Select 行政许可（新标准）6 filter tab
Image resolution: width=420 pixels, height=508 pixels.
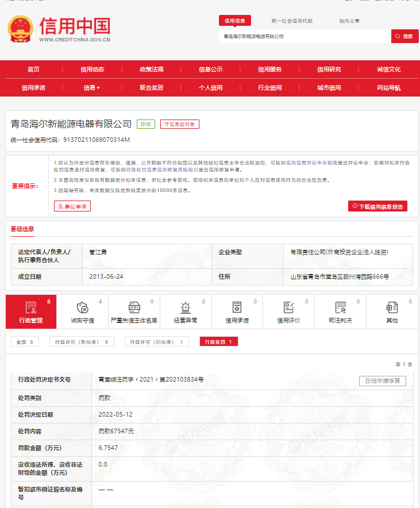82,342
